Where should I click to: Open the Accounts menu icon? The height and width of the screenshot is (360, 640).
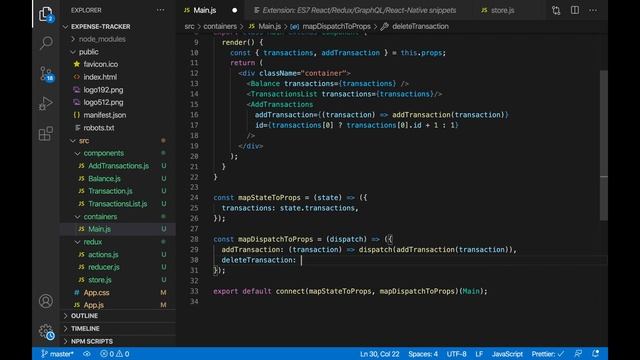(46, 301)
